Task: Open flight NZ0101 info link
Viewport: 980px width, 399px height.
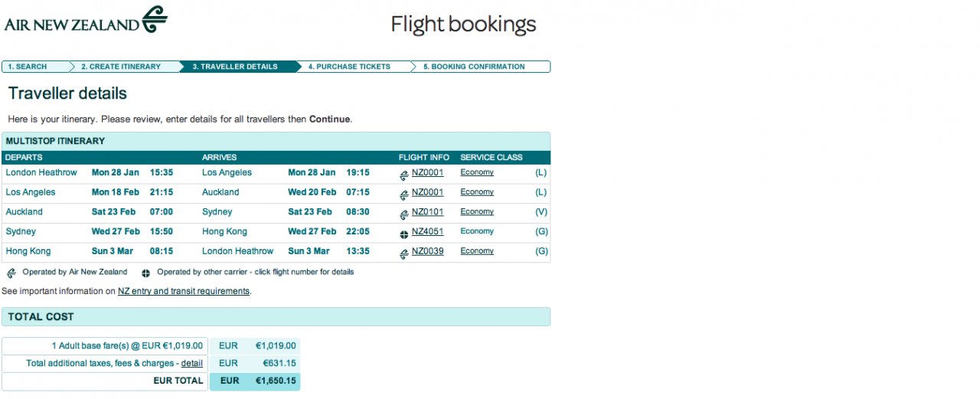Action: click(x=427, y=212)
